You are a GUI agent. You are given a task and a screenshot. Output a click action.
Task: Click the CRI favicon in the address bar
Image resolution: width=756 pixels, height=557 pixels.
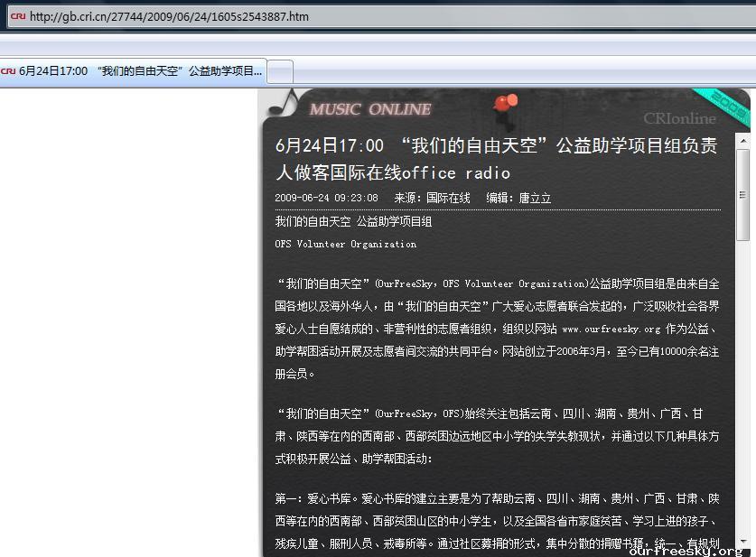17,16
